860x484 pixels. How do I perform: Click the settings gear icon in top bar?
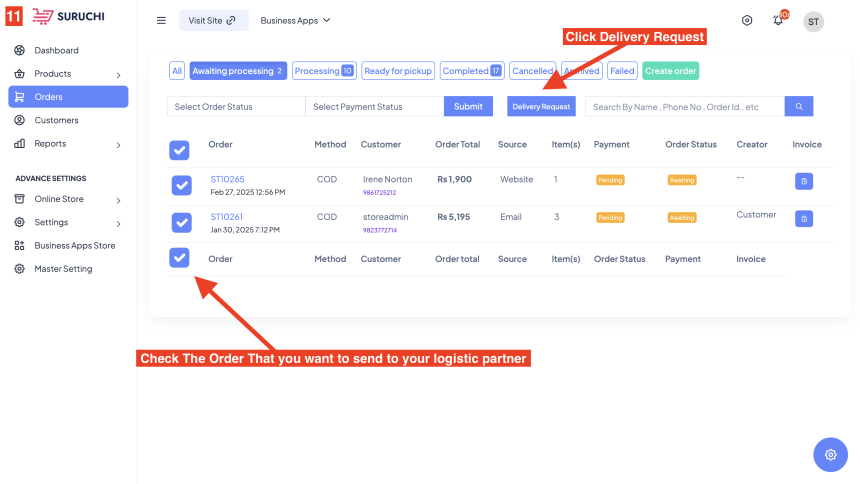(x=747, y=21)
